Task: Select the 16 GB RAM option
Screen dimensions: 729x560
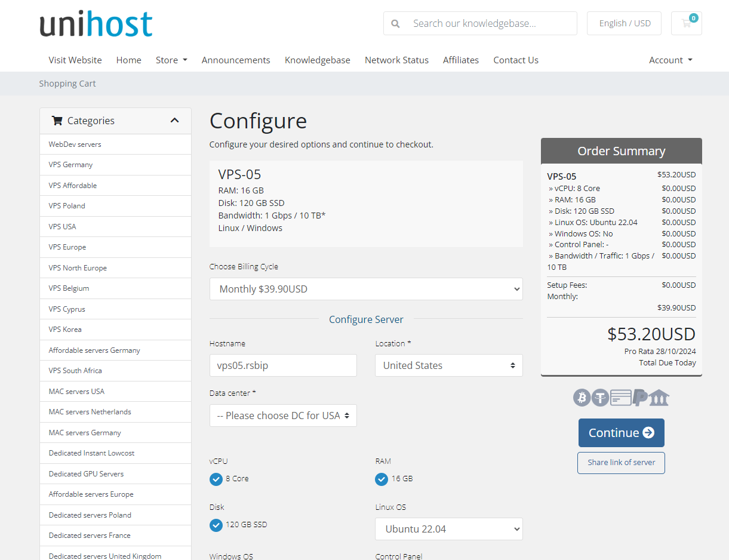Action: point(382,479)
